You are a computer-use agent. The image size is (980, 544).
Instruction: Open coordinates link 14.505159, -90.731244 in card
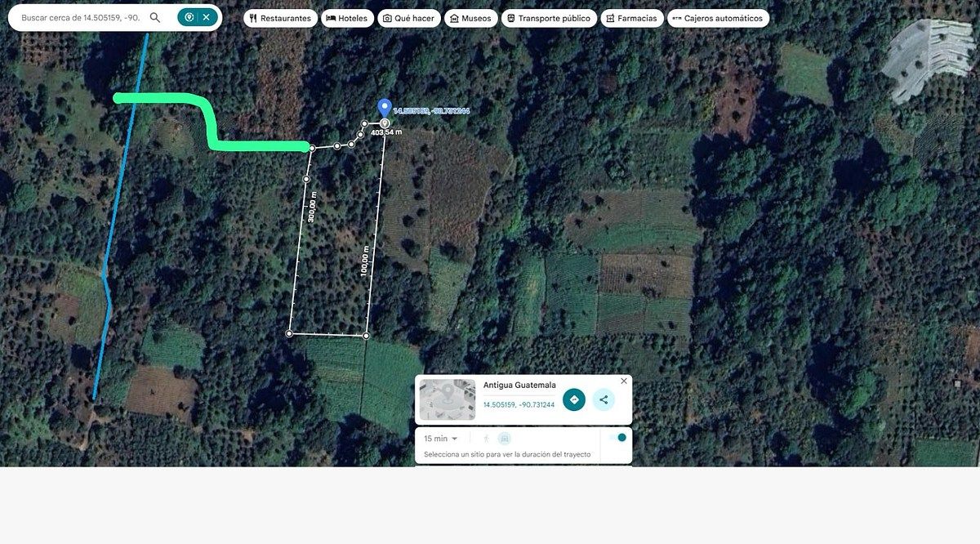[519, 404]
